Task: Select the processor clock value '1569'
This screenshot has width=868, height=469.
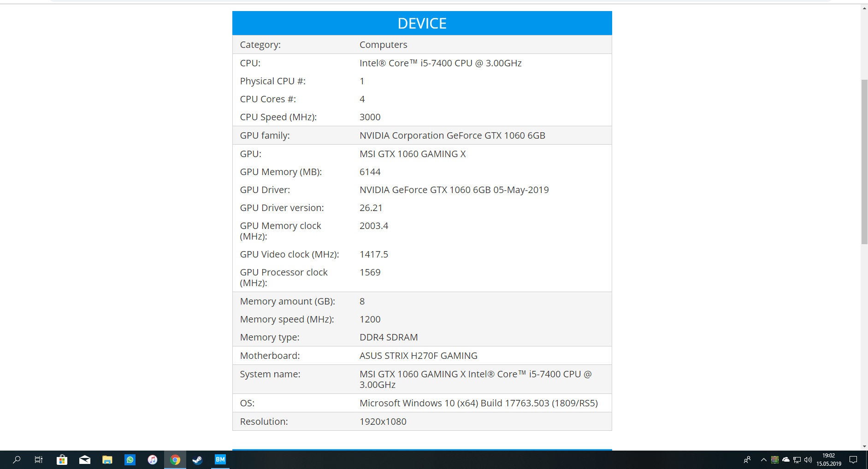Action: pos(370,272)
